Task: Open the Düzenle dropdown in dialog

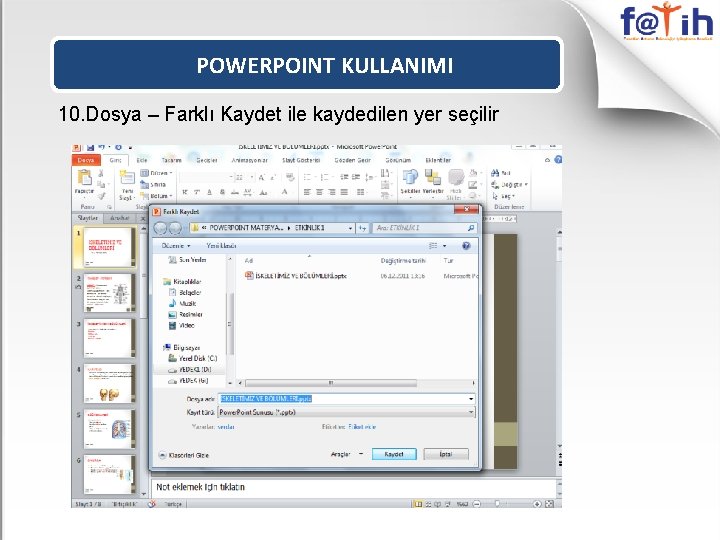Action: 175,246
